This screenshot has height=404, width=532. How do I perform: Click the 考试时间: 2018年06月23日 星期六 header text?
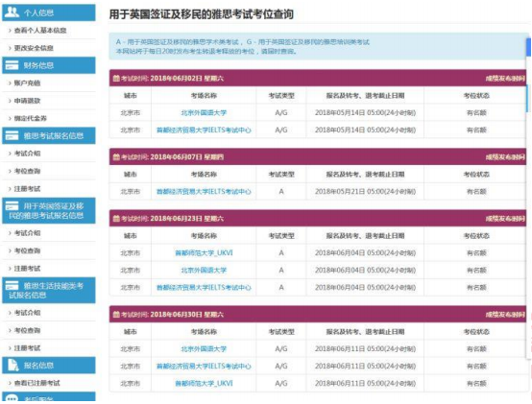pos(172,219)
